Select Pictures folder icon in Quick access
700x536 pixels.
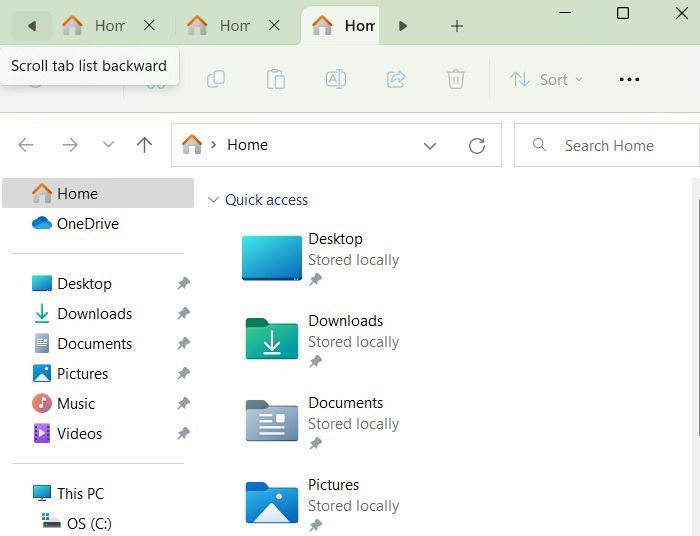pos(272,503)
